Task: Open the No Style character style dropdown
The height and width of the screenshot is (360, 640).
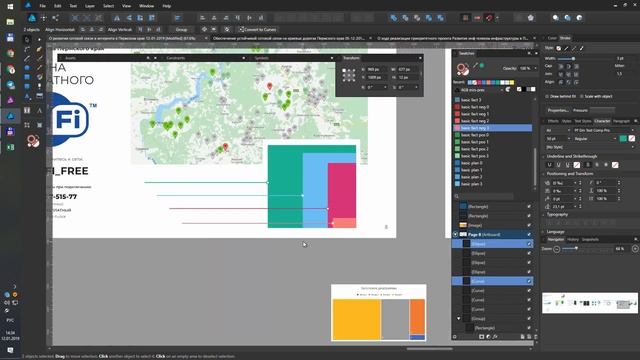Action: pyautogui.click(x=589, y=147)
